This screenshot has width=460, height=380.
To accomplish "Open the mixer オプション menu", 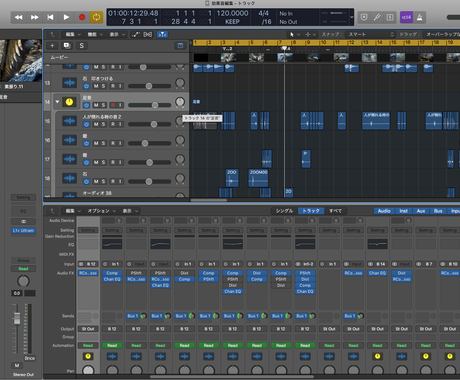I will point(101,211).
